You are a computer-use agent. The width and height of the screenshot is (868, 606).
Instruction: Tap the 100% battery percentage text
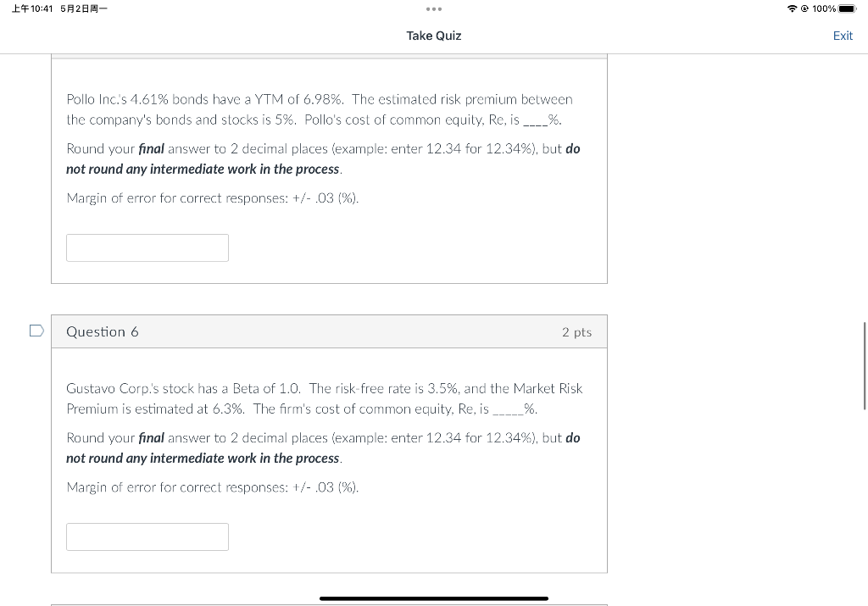(824, 8)
